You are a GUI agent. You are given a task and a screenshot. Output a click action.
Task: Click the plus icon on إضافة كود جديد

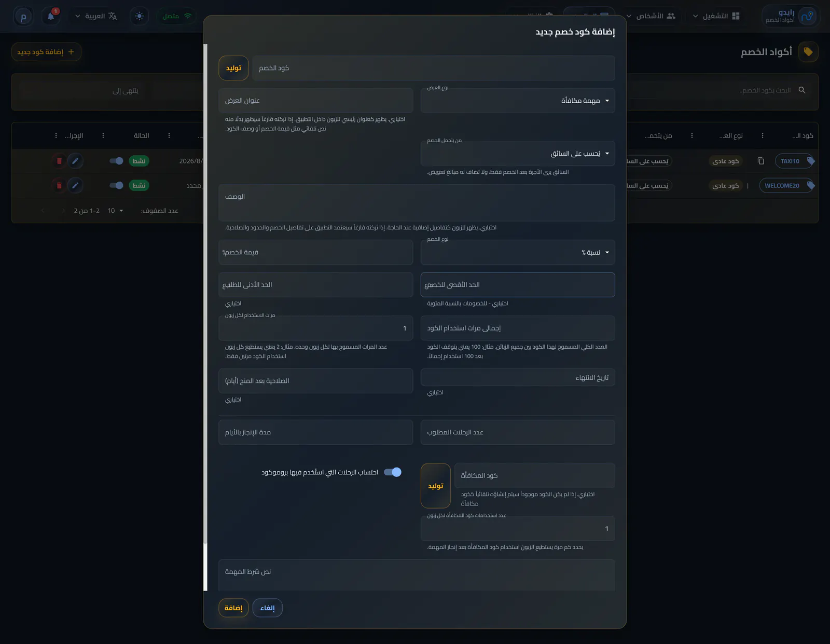[x=71, y=52]
